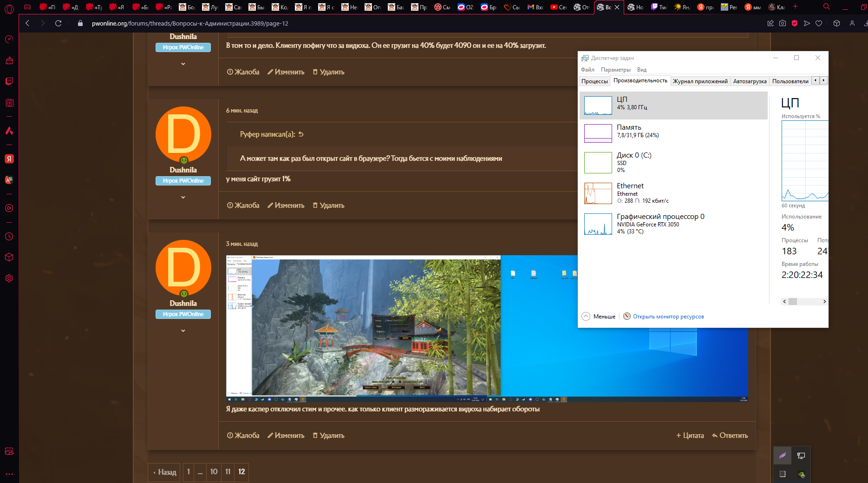Click the purple feather tray icon

pos(783,456)
